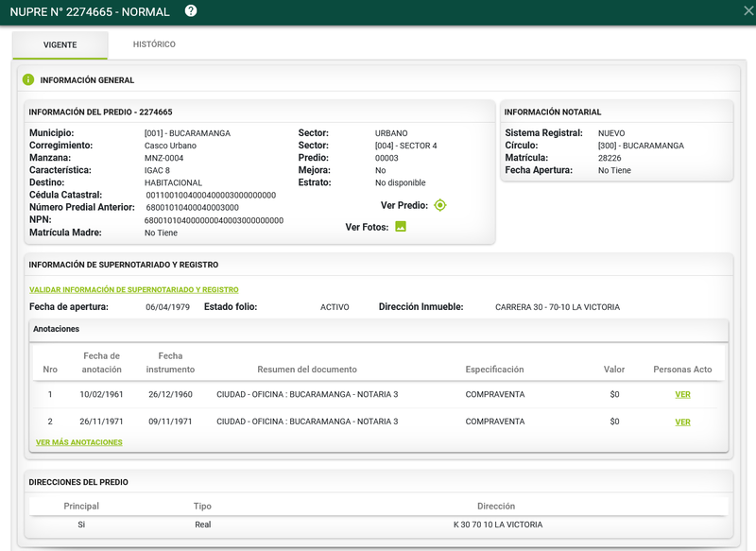756x551 pixels.
Task: Click the Corregimiento value Casco Urbano
Action: (170, 146)
